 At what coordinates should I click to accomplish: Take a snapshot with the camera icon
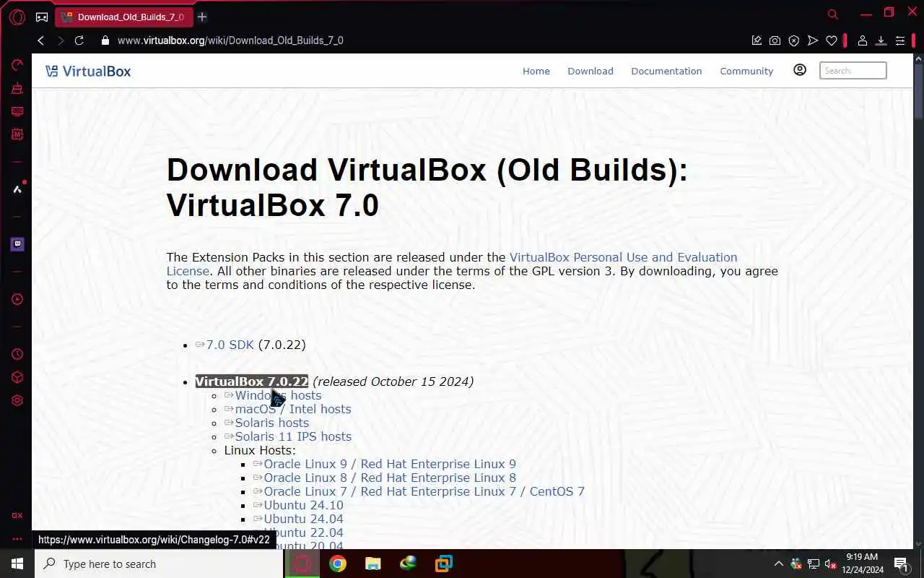tap(775, 40)
